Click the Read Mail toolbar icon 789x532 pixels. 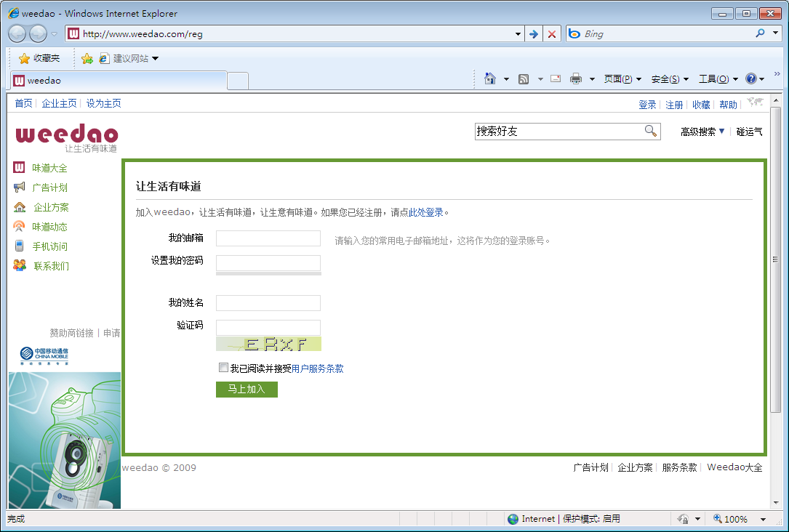[x=556, y=78]
